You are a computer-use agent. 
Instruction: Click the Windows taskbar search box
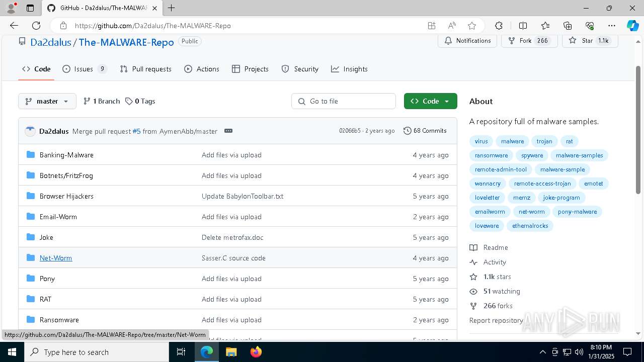point(97,352)
